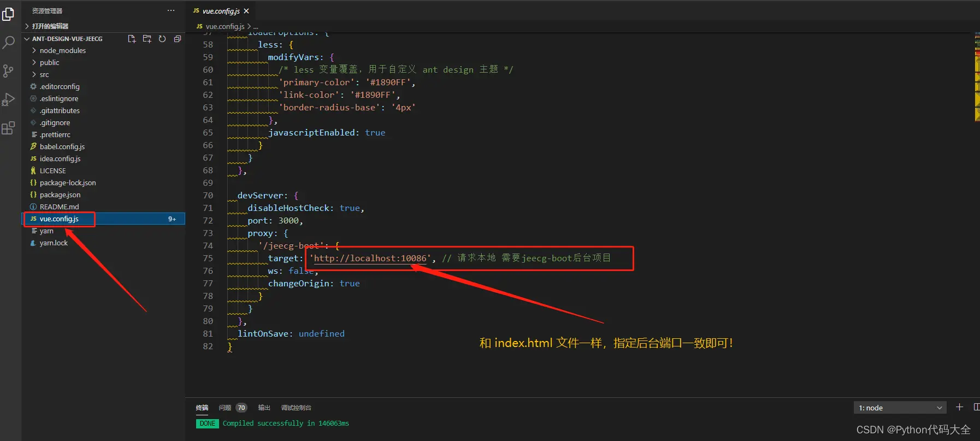Viewport: 980px width, 441px height.
Task: Click the breadcrumb ellipsis symbol
Action: click(256, 26)
